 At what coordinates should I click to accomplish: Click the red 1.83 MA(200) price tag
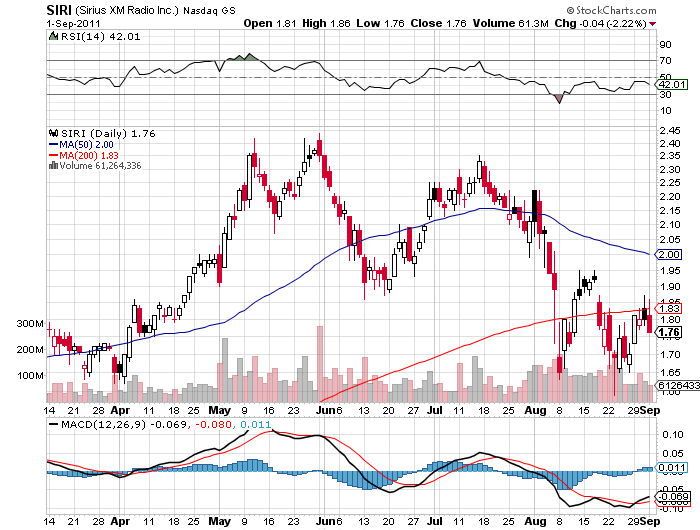[668, 309]
